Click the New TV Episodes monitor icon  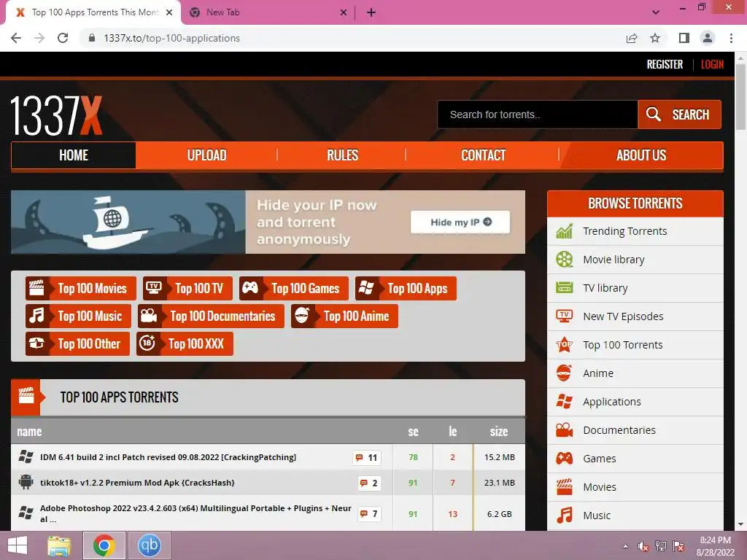565,316
